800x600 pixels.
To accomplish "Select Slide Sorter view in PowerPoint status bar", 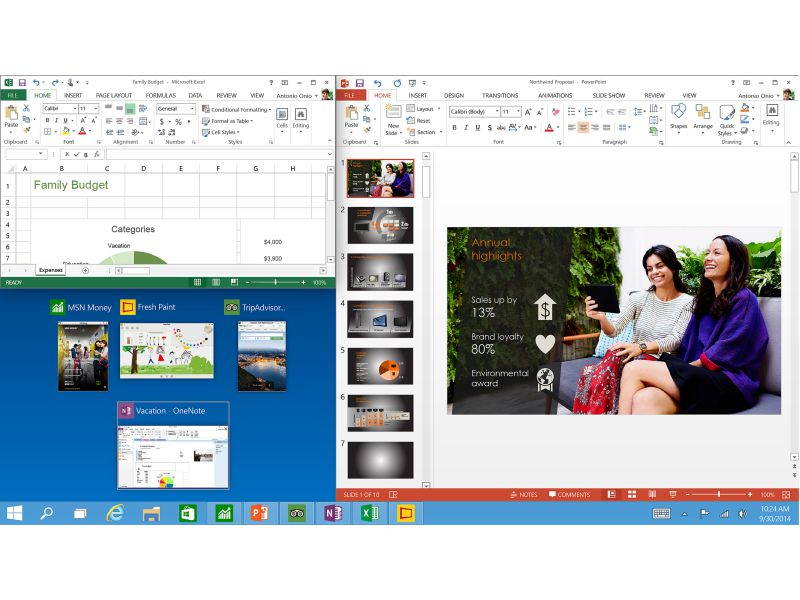I will 632,494.
